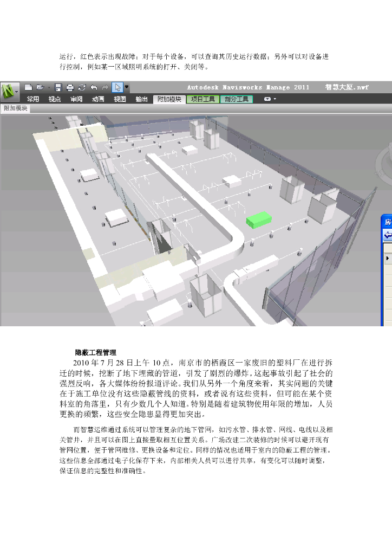The width and height of the screenshot is (392, 555).
Task: Click the Undo arrow icon
Action: coord(94,87)
